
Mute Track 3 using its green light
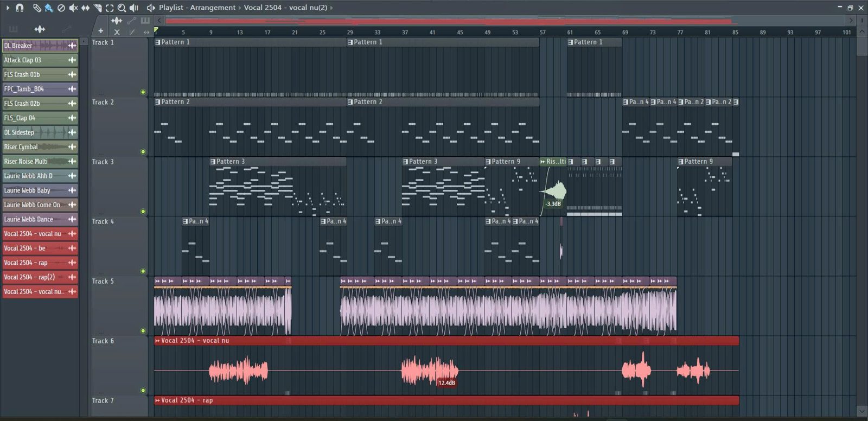[x=143, y=212]
